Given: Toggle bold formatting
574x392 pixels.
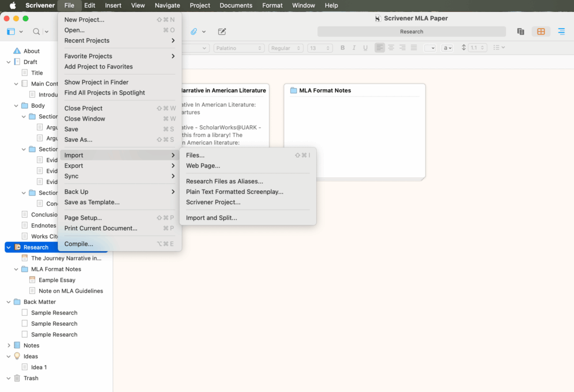Looking at the screenshot, I should coord(342,48).
